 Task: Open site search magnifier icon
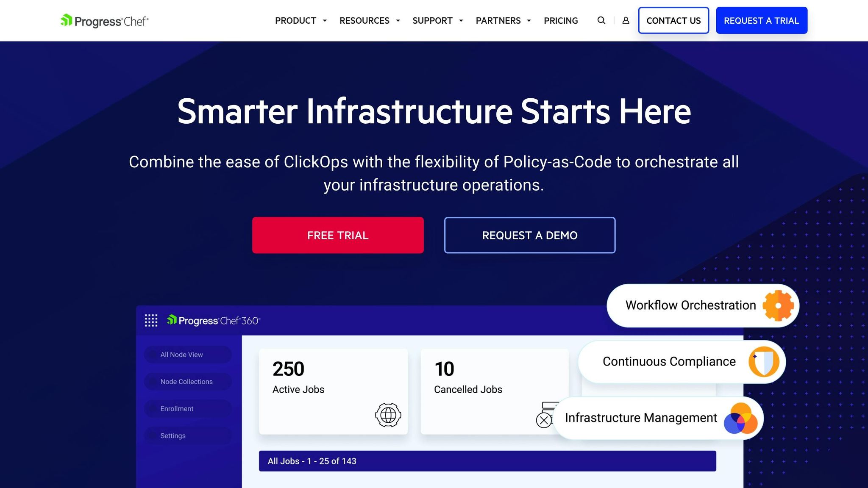pos(601,20)
